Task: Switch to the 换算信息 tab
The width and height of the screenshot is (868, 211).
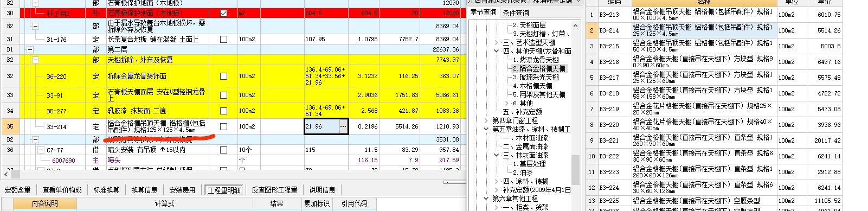Action: click(x=144, y=190)
